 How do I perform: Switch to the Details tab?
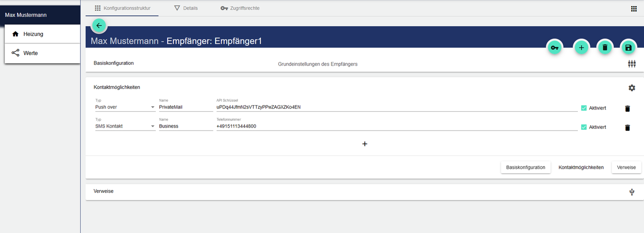point(186,8)
